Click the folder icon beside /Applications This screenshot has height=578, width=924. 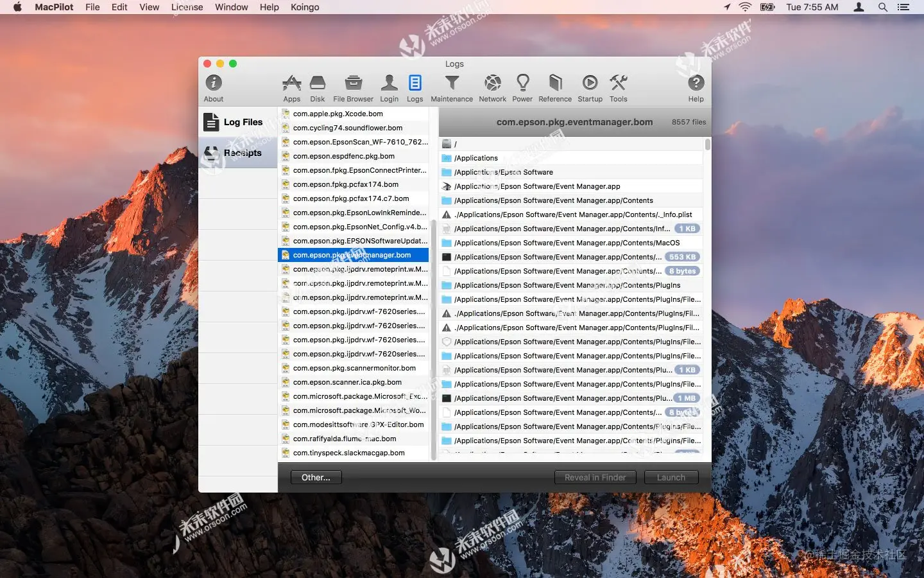point(447,158)
